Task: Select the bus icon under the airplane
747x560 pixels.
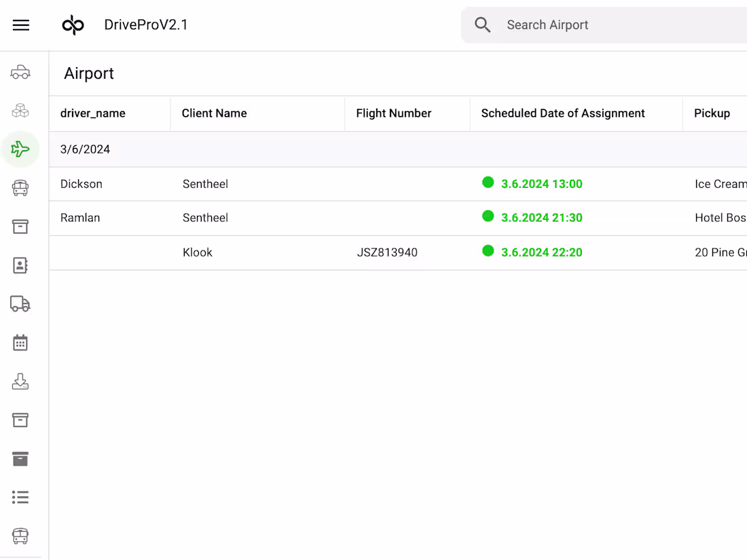Action: pos(20,187)
